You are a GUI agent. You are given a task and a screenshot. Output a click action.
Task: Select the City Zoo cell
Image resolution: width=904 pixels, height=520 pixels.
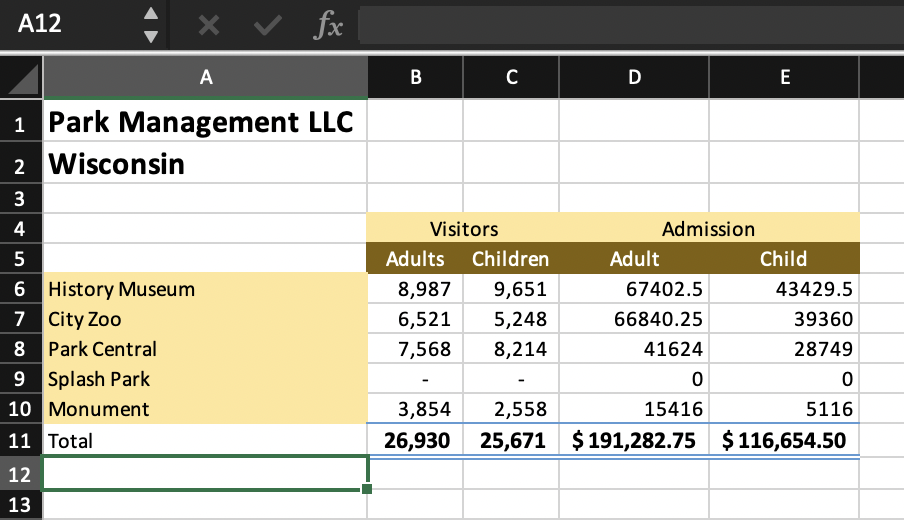click(205, 319)
